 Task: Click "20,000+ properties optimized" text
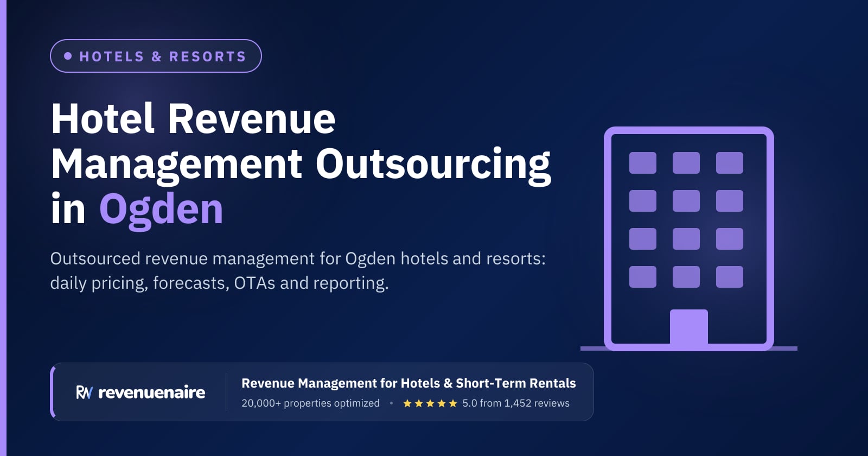point(310,403)
